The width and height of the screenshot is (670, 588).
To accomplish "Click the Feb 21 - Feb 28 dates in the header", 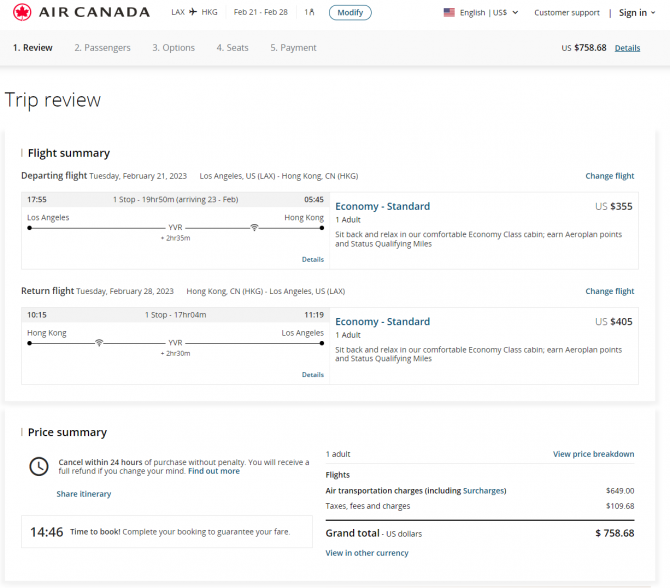I will click(x=261, y=12).
